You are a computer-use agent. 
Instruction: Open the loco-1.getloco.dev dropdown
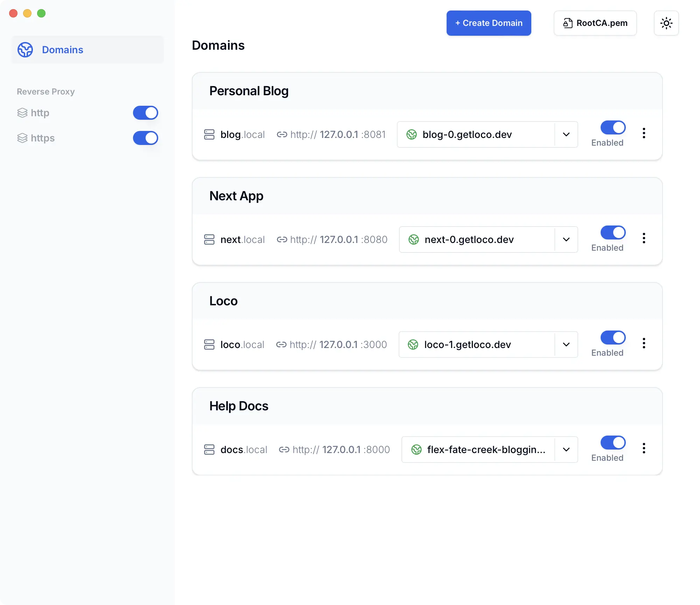click(566, 345)
